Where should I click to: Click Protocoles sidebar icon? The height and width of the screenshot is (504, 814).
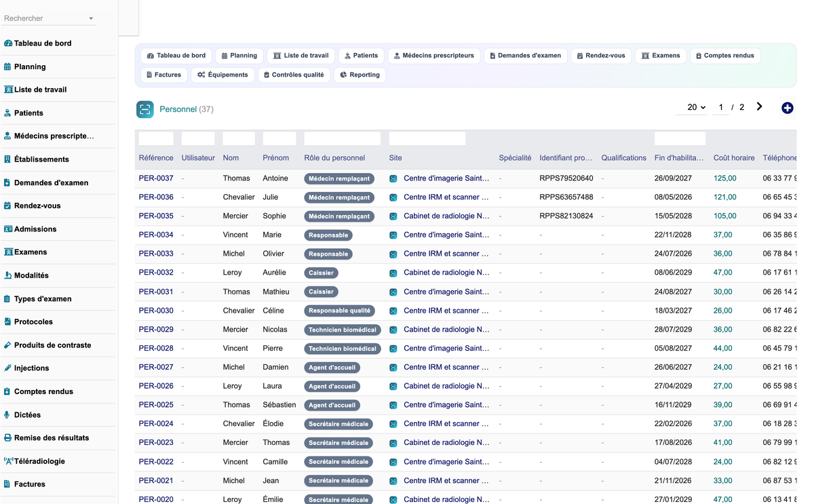tap(7, 322)
